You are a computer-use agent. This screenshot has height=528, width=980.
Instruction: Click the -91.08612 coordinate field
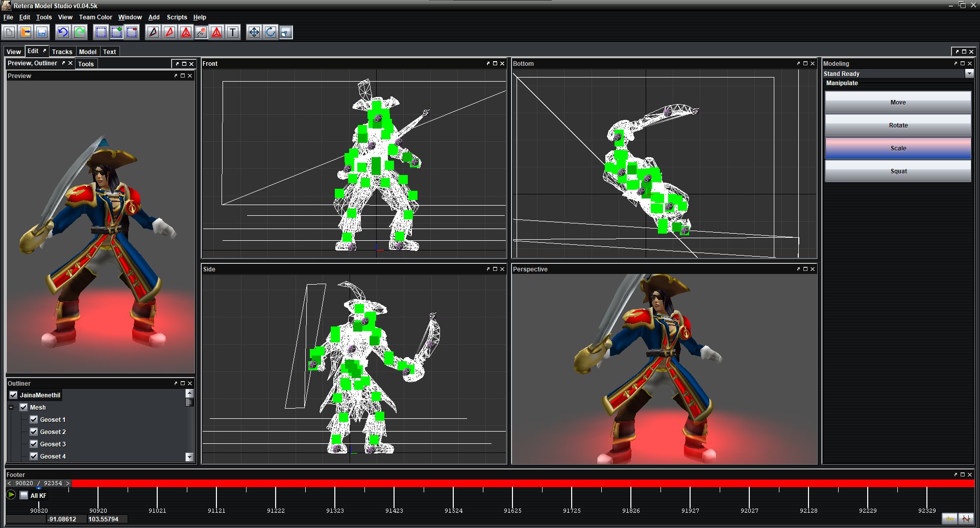click(66, 519)
